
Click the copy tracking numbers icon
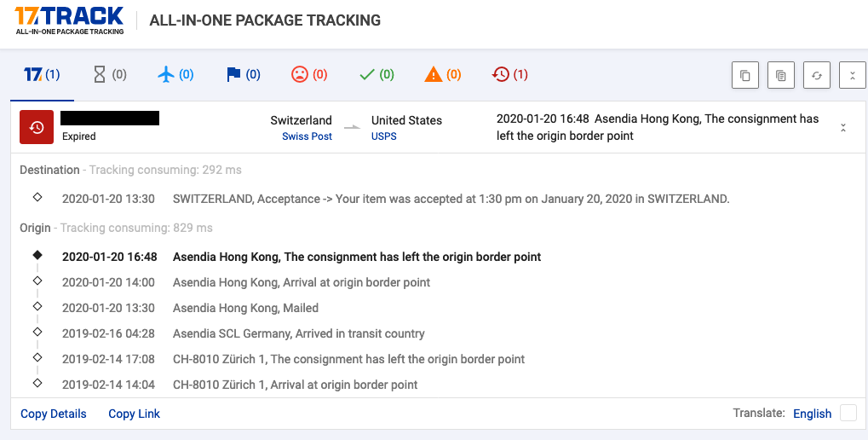pos(744,75)
